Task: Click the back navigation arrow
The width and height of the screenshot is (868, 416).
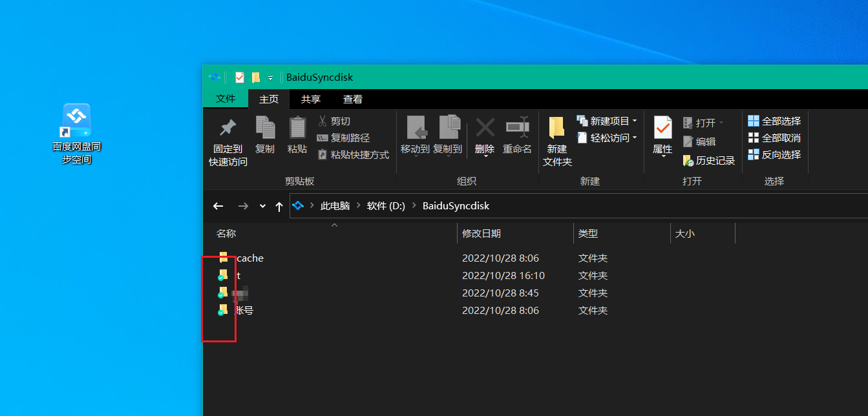Action: 218,206
